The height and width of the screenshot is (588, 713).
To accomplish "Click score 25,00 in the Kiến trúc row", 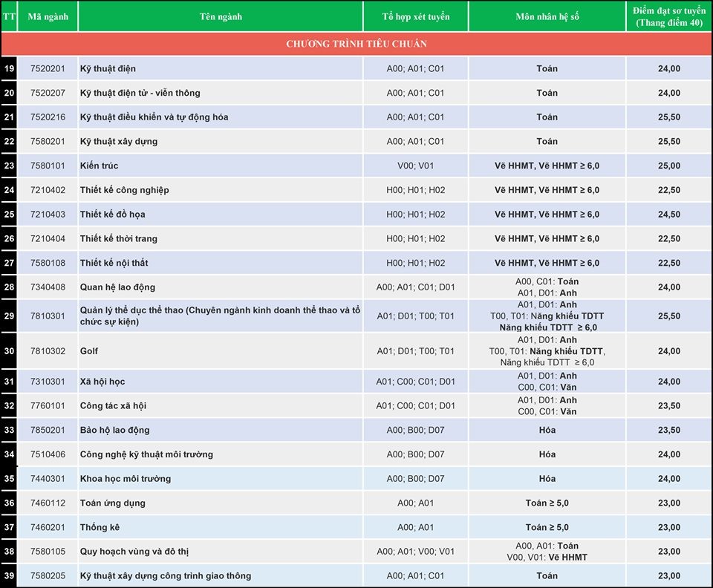I will tap(669, 166).
